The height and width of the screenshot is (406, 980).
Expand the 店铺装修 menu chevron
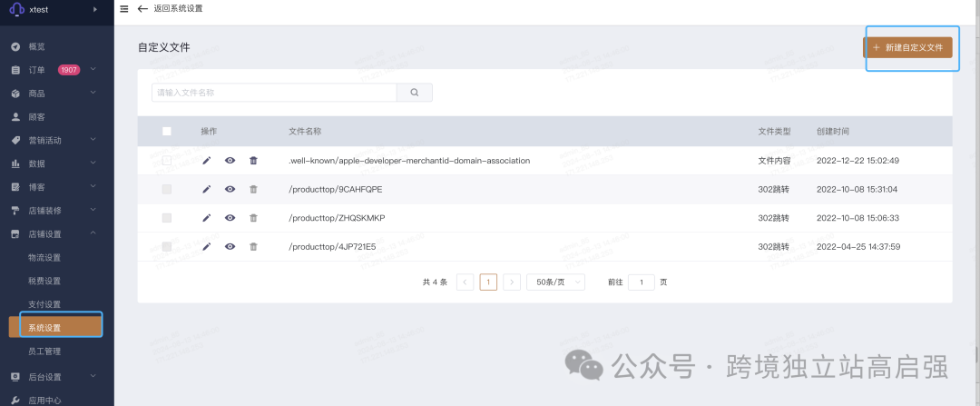click(93, 210)
